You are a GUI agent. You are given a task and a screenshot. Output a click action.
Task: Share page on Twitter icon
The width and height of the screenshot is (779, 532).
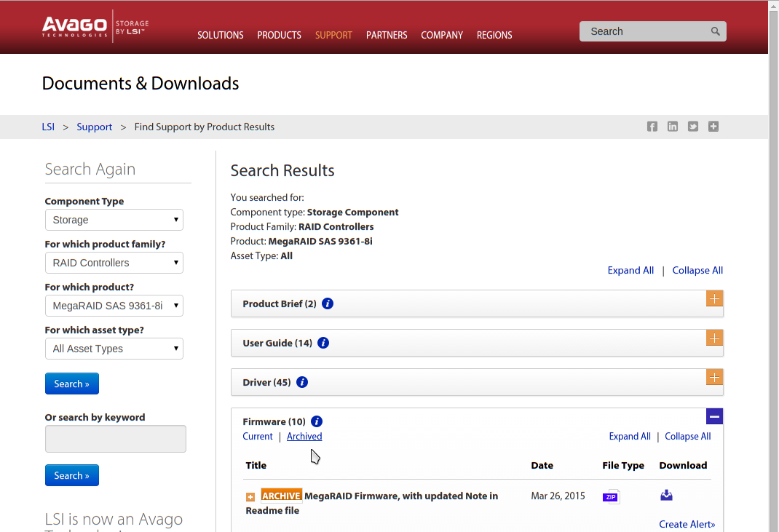coord(692,127)
